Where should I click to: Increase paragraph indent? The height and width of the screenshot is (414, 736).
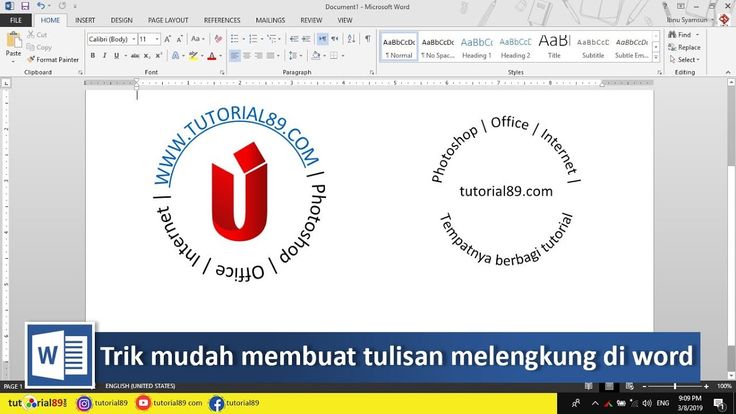point(306,39)
